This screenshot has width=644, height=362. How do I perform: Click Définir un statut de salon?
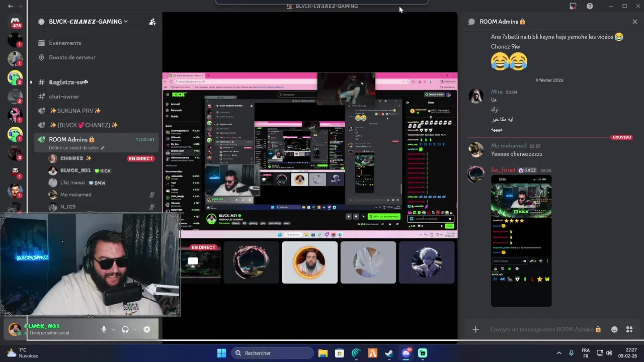coord(76,148)
